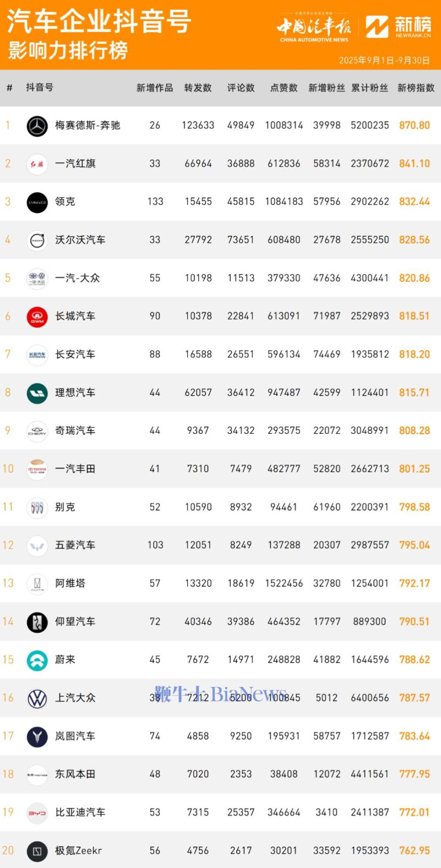Click the account name 一汽红旗

tap(75, 163)
